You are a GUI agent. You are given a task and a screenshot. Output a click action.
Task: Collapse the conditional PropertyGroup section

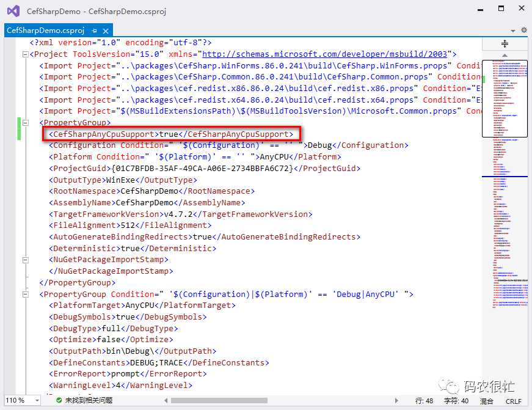25,293
